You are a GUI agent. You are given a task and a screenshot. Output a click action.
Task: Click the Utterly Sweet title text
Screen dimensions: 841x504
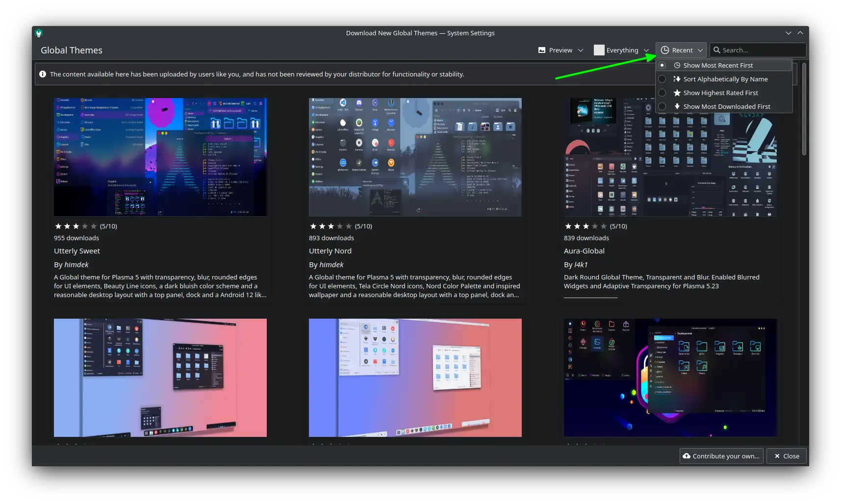tap(77, 251)
